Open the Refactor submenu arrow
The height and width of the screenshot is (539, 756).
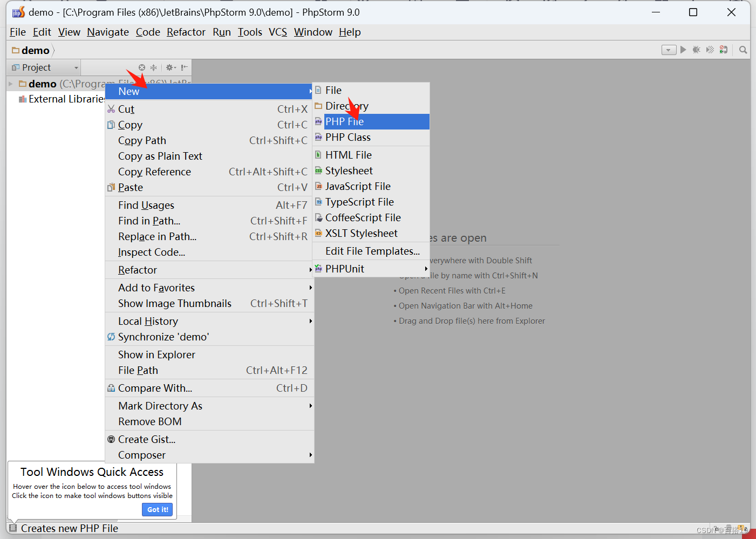click(x=310, y=270)
